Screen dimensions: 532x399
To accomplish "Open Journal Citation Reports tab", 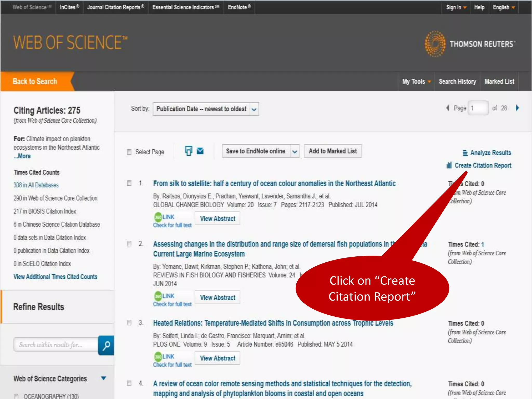I will tap(116, 7).
